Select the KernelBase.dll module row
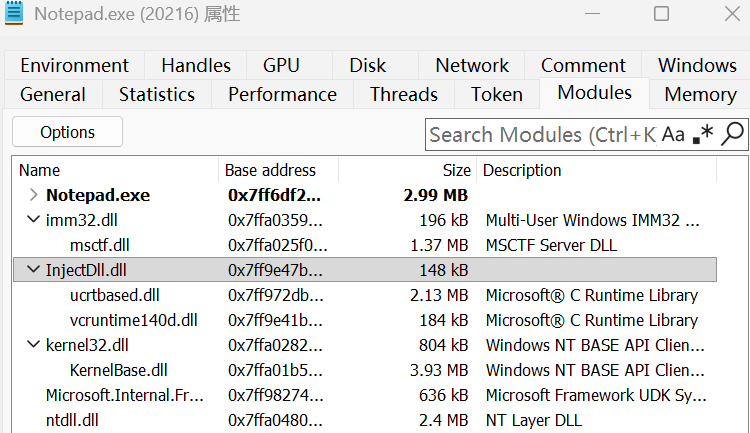This screenshot has height=433, width=750. [x=118, y=370]
